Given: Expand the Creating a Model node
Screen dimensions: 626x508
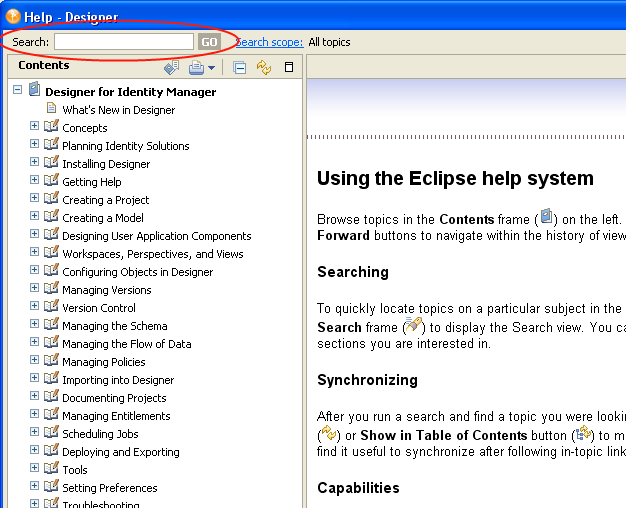Looking at the screenshot, I should [34, 215].
